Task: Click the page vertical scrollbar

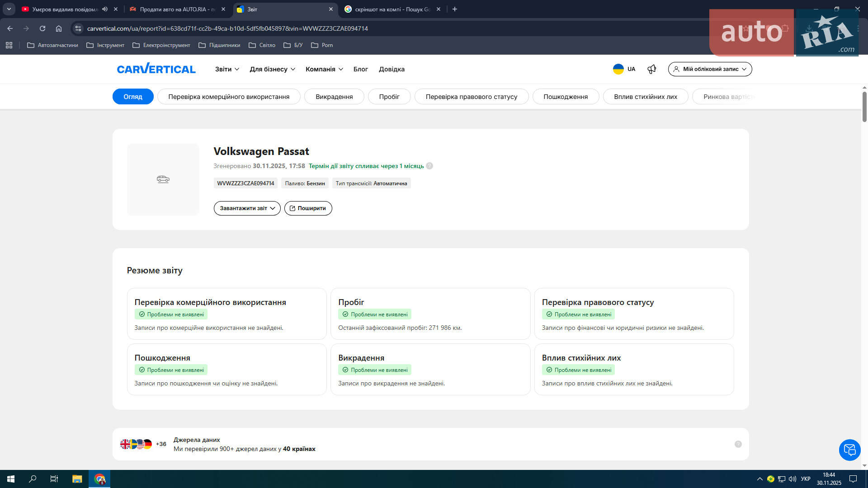Action: click(x=864, y=107)
